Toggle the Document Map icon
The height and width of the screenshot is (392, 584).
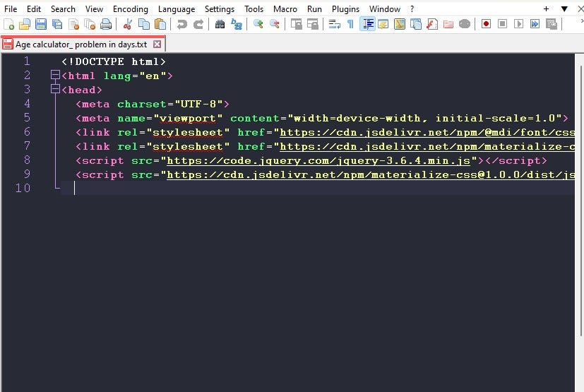tap(399, 24)
